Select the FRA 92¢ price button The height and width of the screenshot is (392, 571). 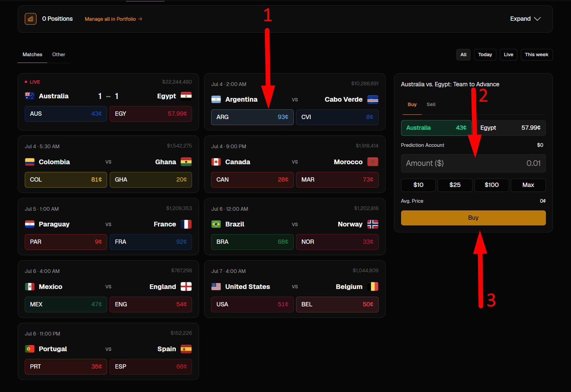151,242
